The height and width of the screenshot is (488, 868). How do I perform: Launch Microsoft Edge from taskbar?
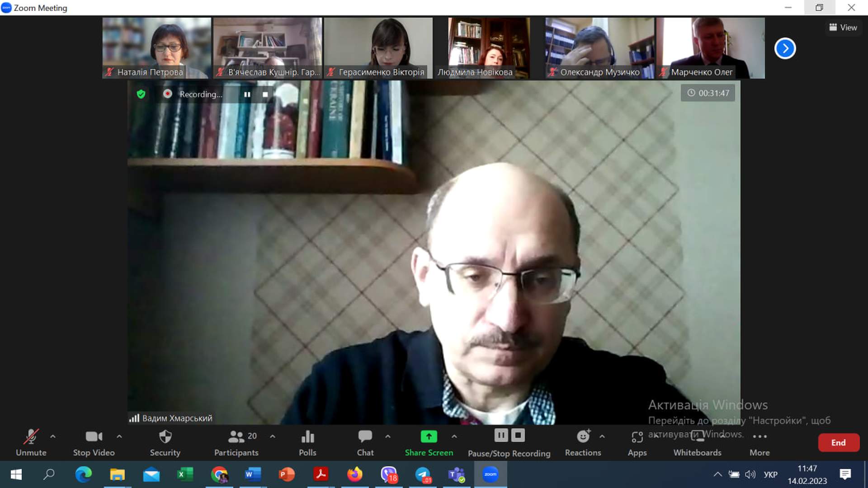83,474
